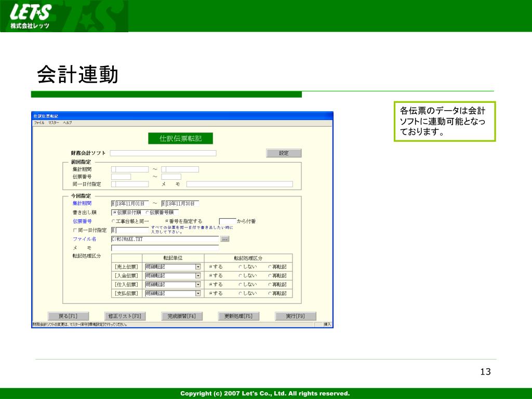This screenshot has height=399, width=532.
Task: Open 修正リスト[F3]
Action: tap(125, 316)
